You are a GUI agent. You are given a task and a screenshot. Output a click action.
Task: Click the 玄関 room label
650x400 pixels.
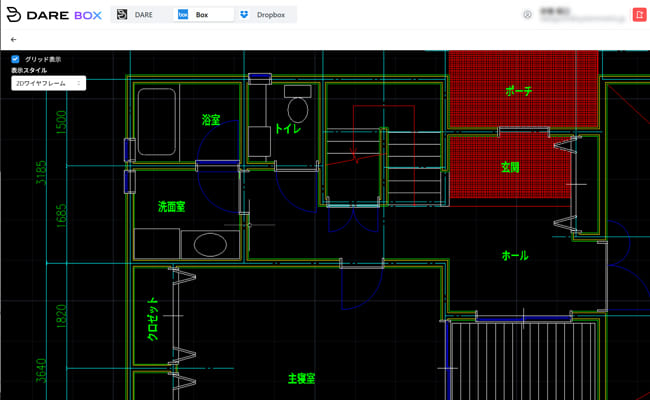tap(510, 167)
